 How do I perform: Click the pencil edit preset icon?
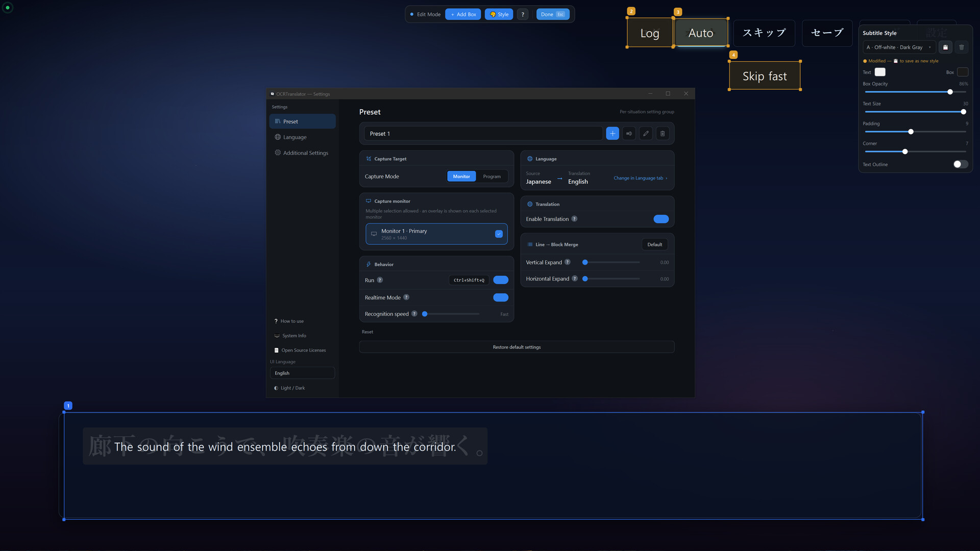pyautogui.click(x=646, y=134)
